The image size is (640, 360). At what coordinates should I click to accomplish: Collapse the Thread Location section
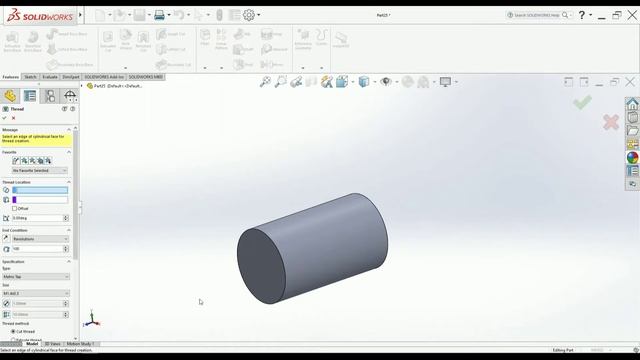tap(69, 182)
